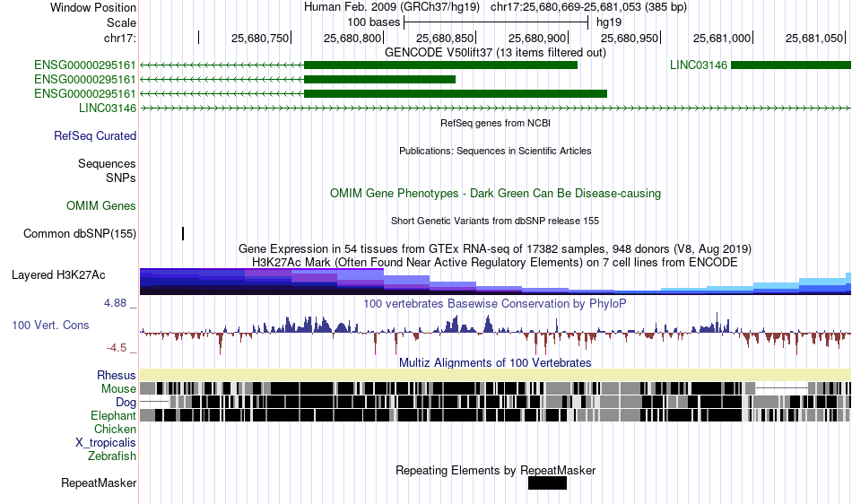852x504 pixels.
Task: Click the Scale track label
Action: click(x=121, y=22)
